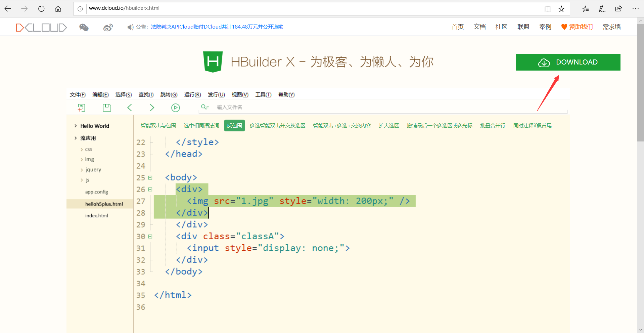Open the 运行(R) menu

click(192, 94)
